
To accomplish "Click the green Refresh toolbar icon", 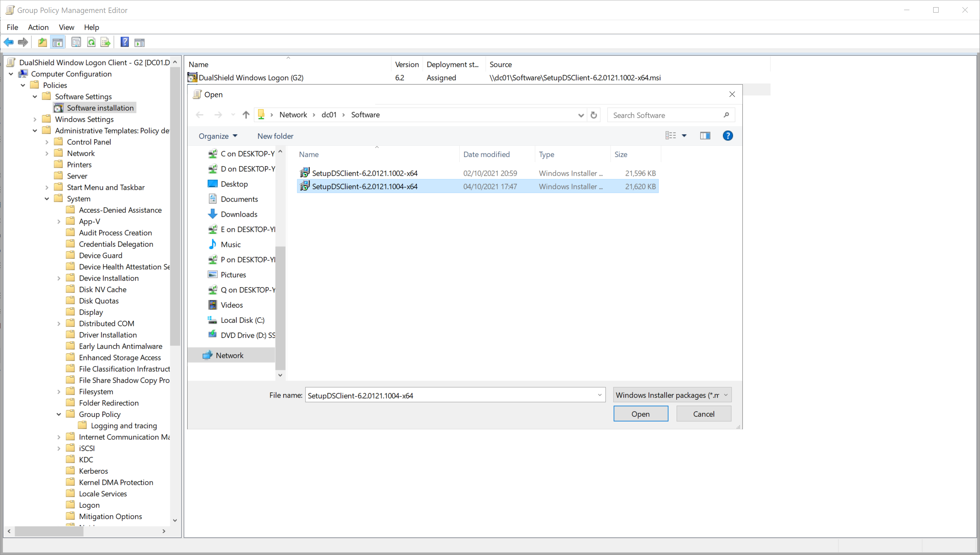I will click(x=91, y=42).
